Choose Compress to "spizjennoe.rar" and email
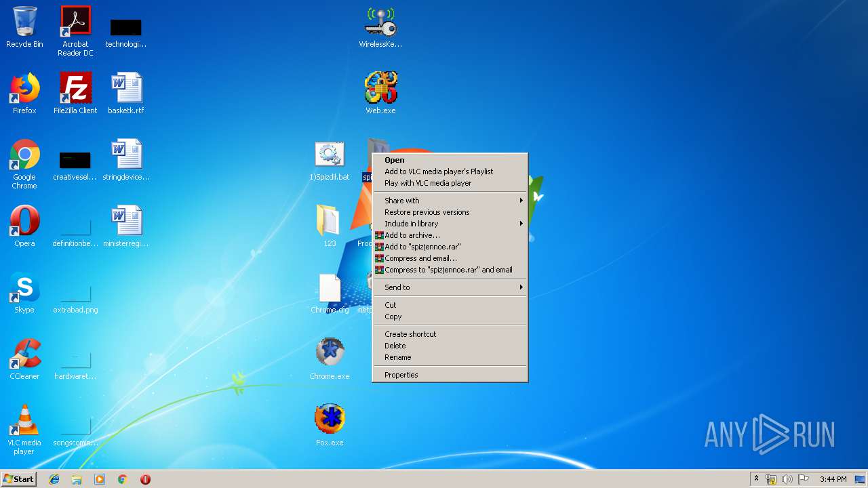The image size is (868, 488). click(450, 270)
